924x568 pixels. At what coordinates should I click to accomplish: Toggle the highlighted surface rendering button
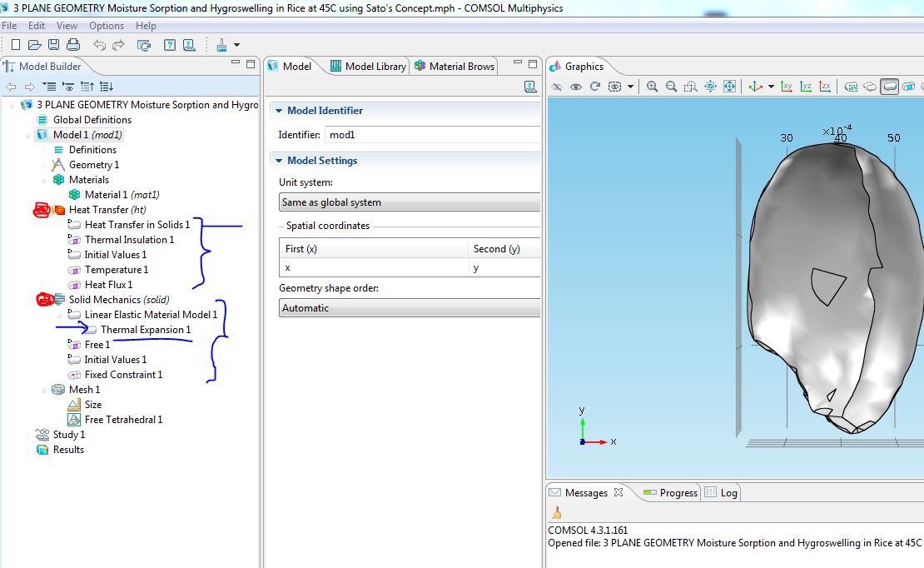(889, 87)
